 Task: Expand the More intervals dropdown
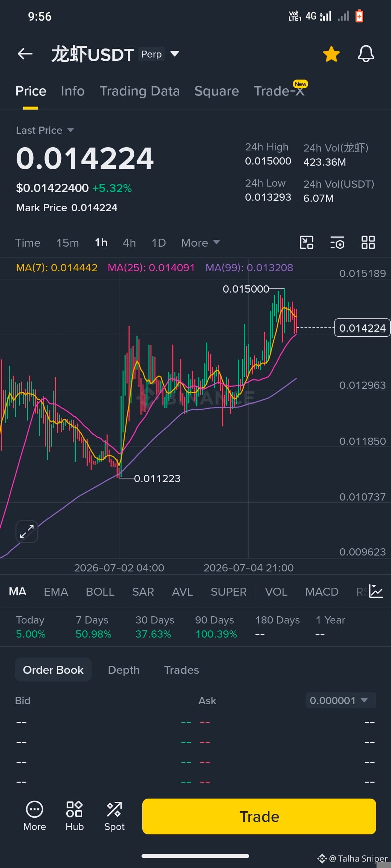coord(201,243)
